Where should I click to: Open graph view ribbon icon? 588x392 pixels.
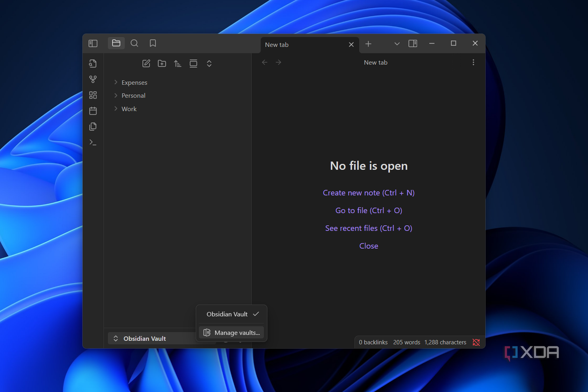click(x=93, y=79)
